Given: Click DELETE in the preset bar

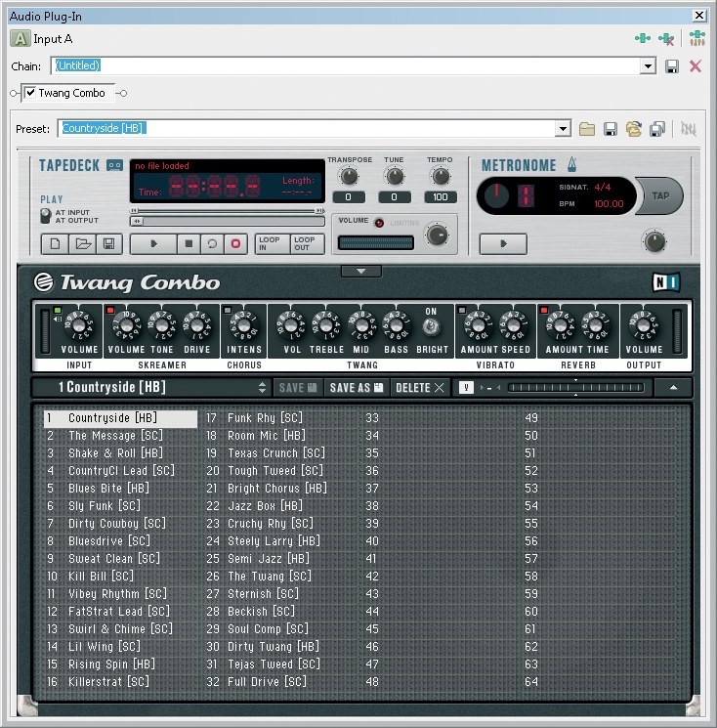Looking at the screenshot, I should [x=419, y=387].
